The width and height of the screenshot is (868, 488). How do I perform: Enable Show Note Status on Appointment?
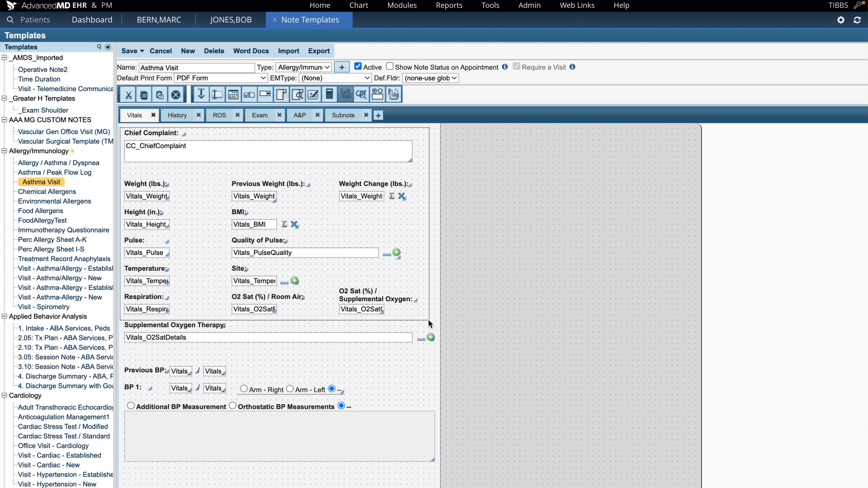(389, 66)
